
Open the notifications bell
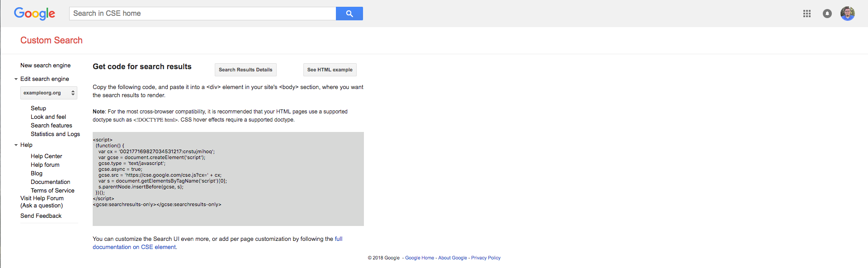(827, 14)
